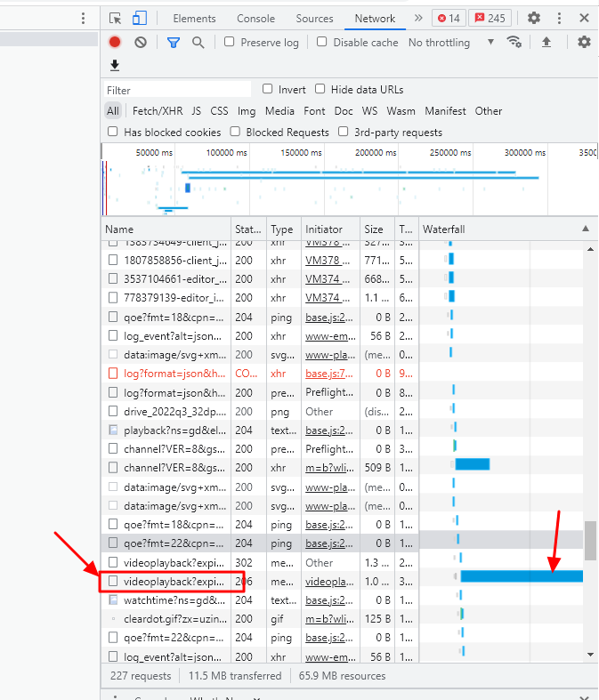
Task: Click the import HAR upload arrow icon
Action: 546,42
